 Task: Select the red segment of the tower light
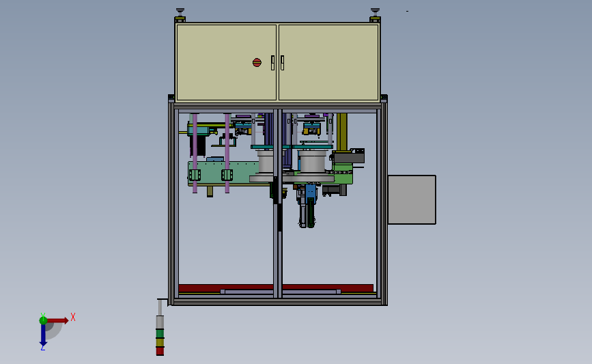(x=160, y=351)
